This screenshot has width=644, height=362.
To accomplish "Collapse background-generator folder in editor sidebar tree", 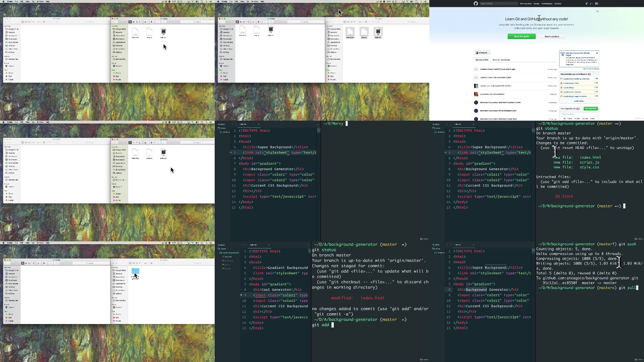I will coord(229,253).
